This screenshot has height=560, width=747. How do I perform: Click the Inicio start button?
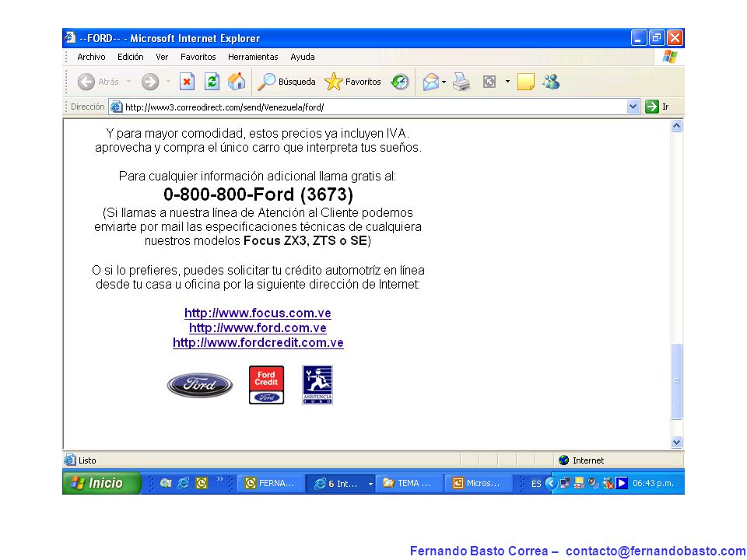pyautogui.click(x=101, y=483)
